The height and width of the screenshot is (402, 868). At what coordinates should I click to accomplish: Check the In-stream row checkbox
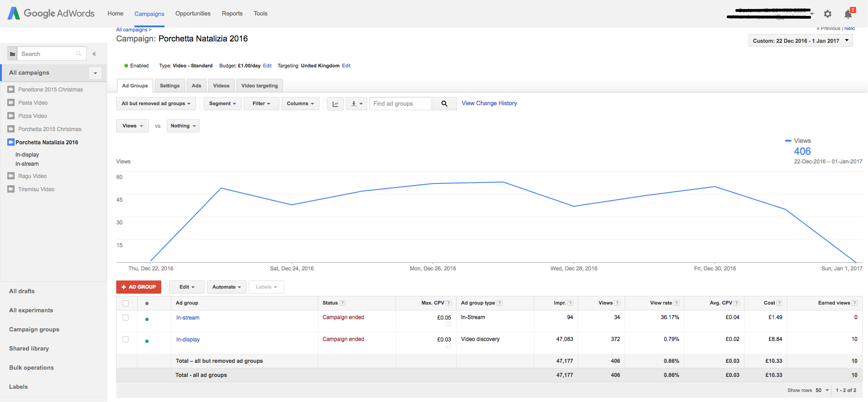click(126, 318)
